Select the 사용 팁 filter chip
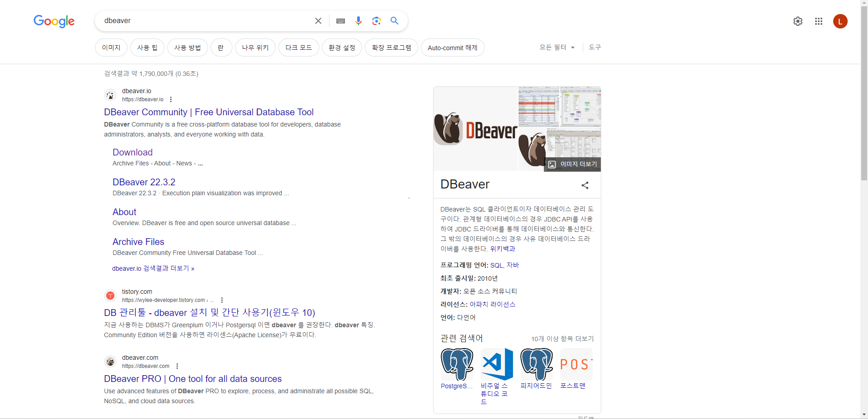The height and width of the screenshot is (419, 868). [x=147, y=47]
